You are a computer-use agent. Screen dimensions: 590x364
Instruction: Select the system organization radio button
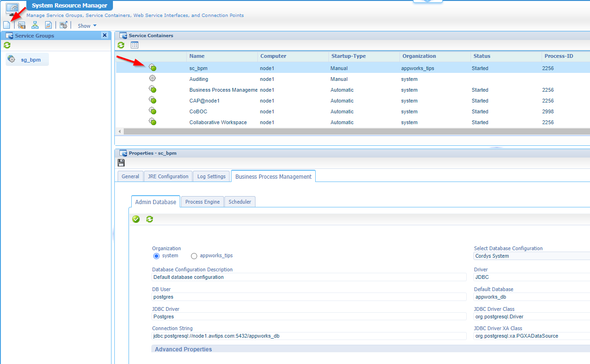157,256
